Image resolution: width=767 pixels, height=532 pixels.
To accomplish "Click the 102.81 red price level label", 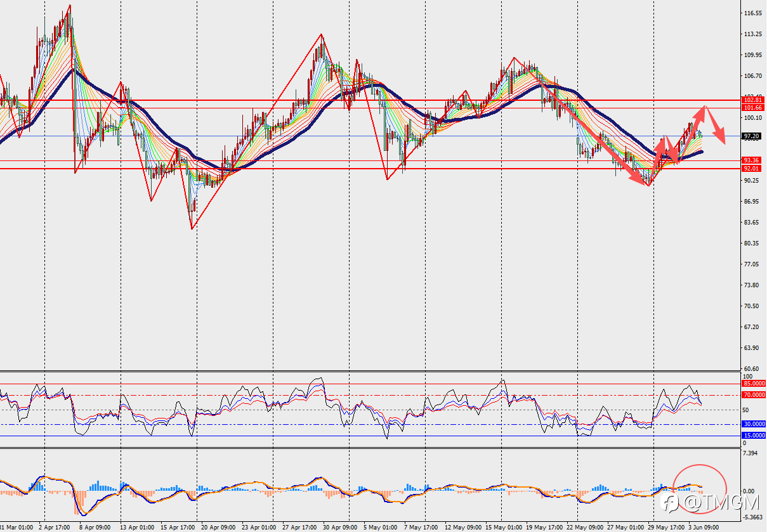I will (x=752, y=100).
